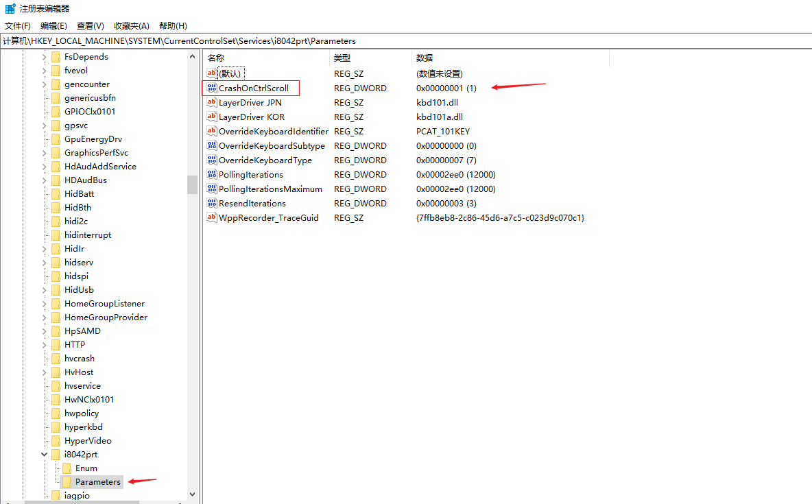The image size is (812, 504).
Task: Select the PollingIterations DWORD icon
Action: [x=212, y=175]
